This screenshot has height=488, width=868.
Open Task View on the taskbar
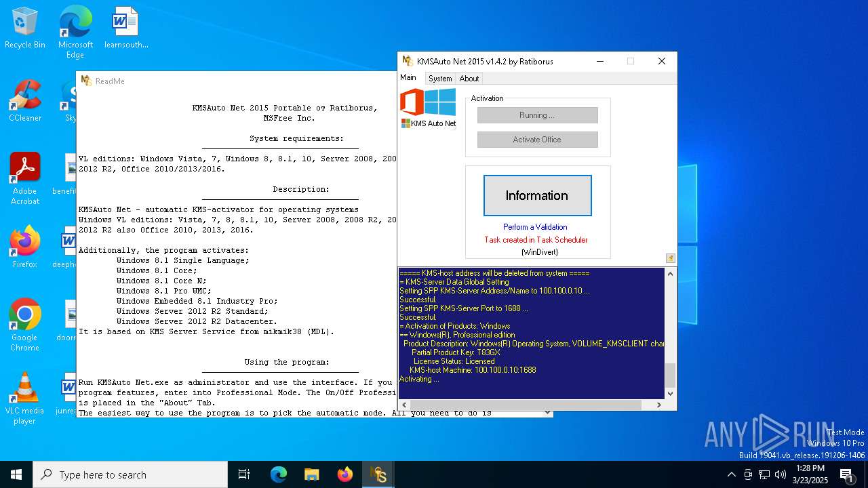[x=244, y=474]
